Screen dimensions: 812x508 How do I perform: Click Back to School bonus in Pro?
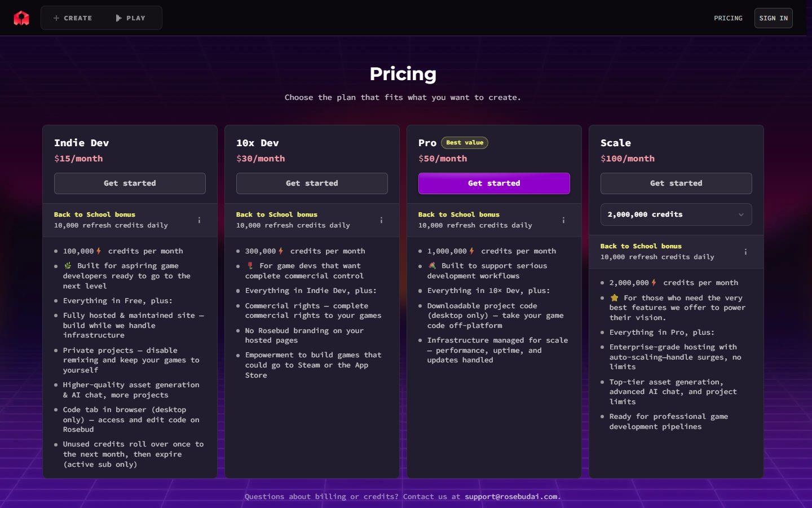459,214
